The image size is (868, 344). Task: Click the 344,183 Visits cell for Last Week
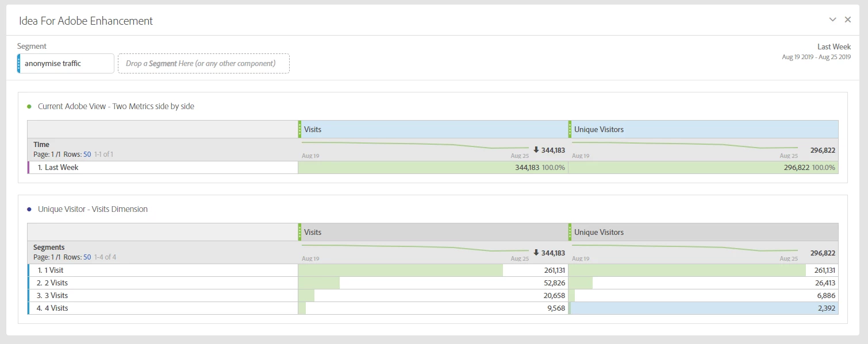click(x=433, y=168)
